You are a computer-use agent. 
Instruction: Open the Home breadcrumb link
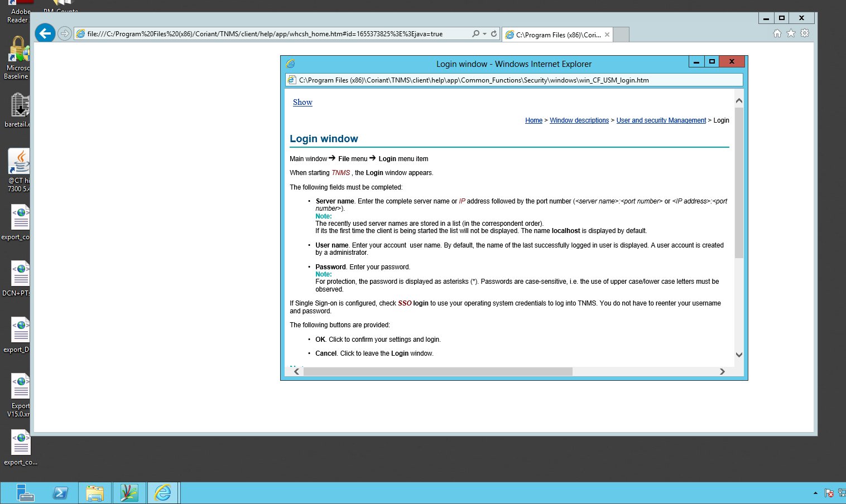(x=533, y=120)
